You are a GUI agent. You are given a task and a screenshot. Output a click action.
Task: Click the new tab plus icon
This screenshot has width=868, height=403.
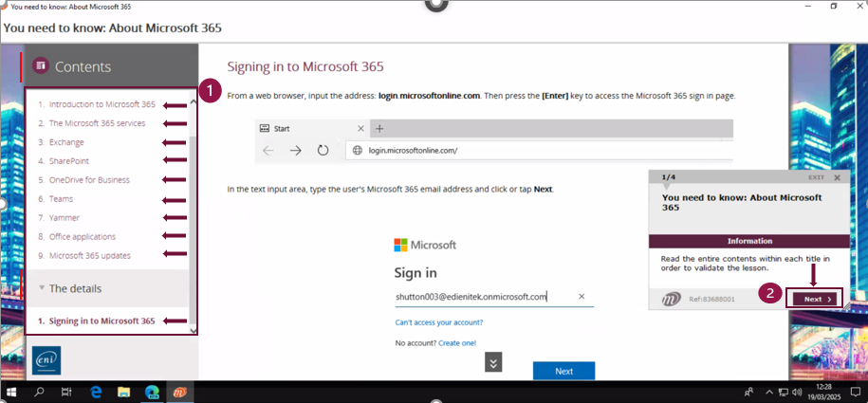(x=379, y=128)
